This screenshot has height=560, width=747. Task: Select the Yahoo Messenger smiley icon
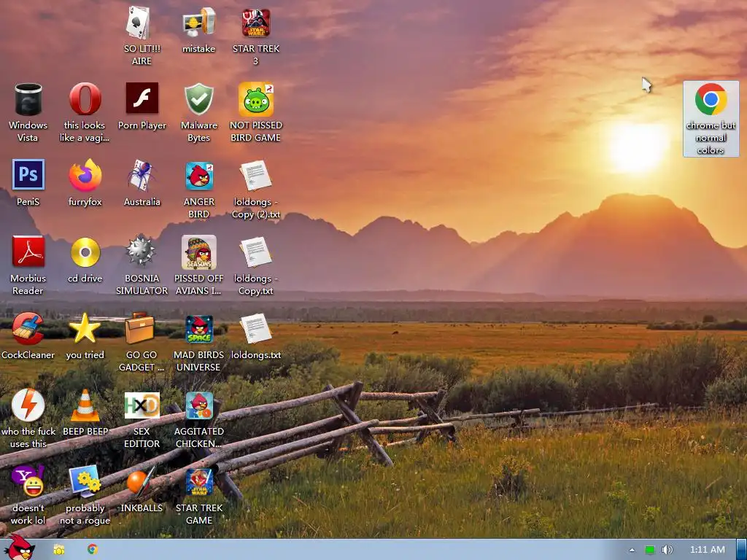[28, 481]
